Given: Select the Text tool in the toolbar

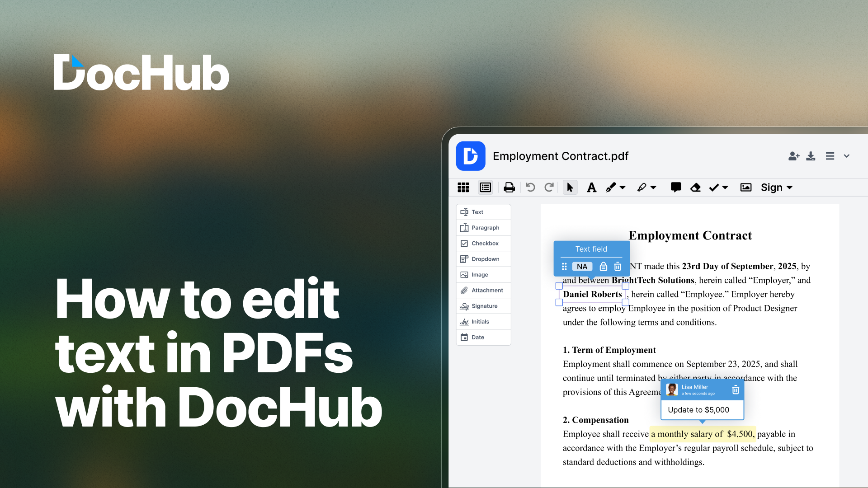Looking at the screenshot, I should (591, 187).
